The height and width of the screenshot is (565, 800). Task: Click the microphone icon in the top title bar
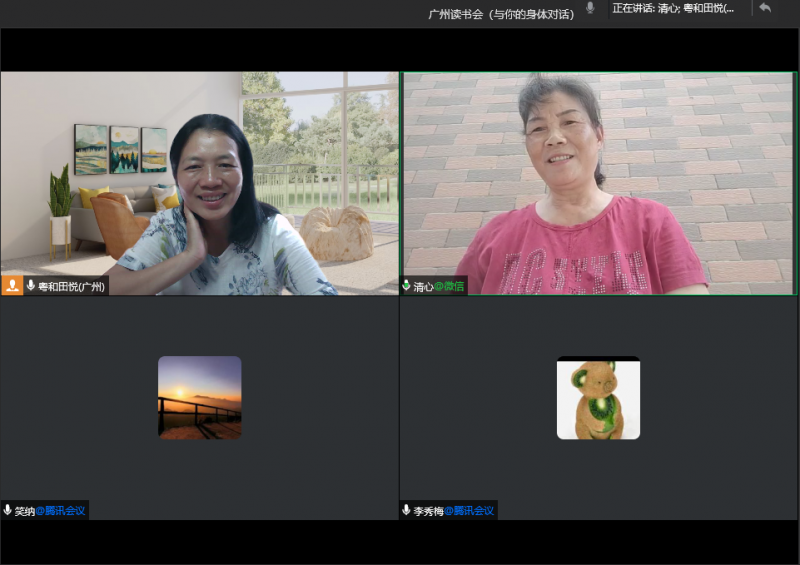[x=590, y=8]
